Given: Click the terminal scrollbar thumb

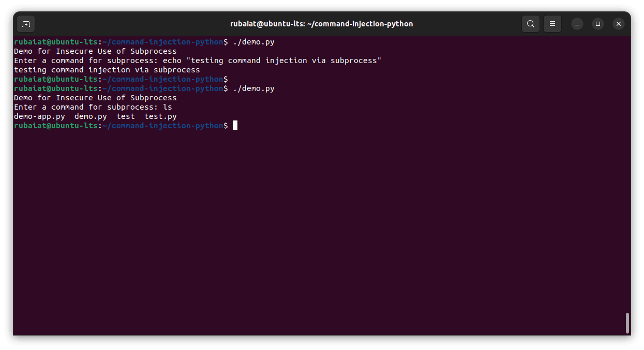Looking at the screenshot, I should pyautogui.click(x=627, y=323).
